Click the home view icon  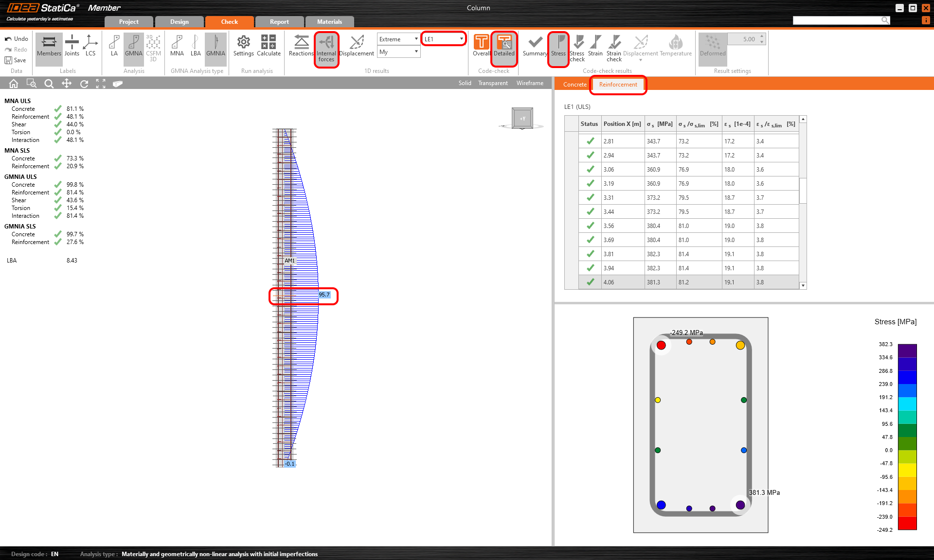pos(14,84)
